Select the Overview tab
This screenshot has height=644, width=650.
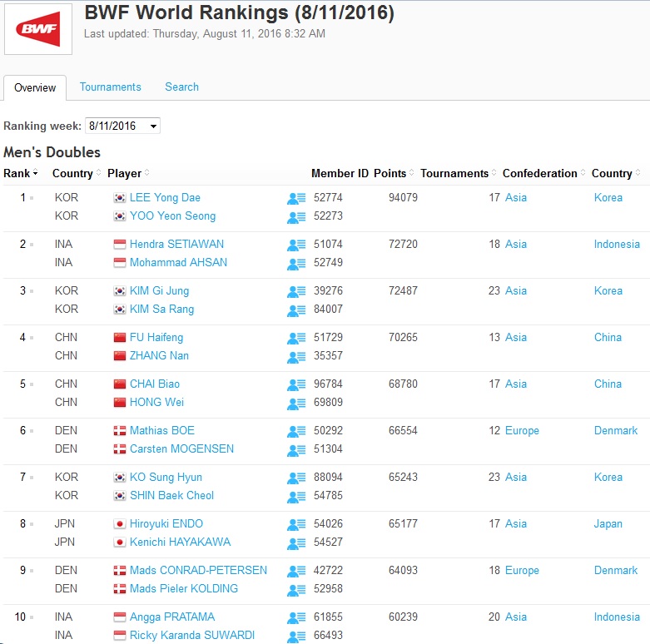pos(35,87)
